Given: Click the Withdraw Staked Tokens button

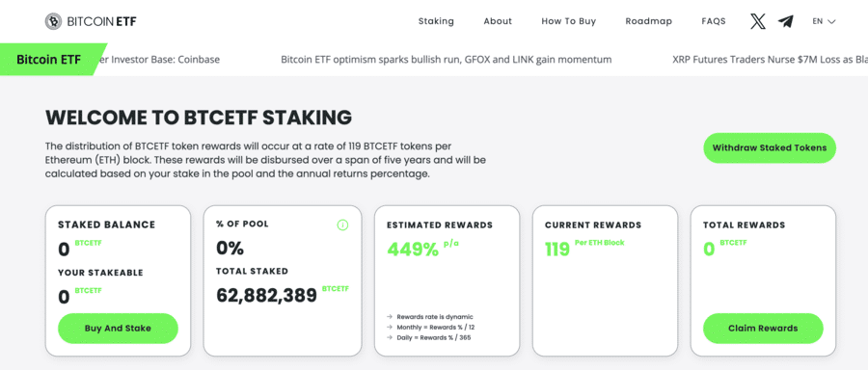Looking at the screenshot, I should pos(770,147).
